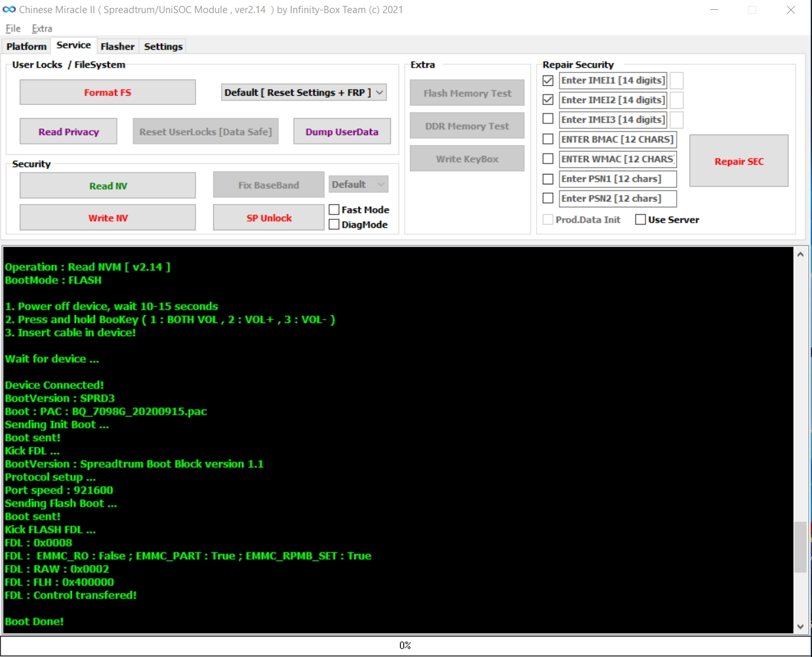
Task: Enable the Use Server checkbox
Action: point(641,220)
